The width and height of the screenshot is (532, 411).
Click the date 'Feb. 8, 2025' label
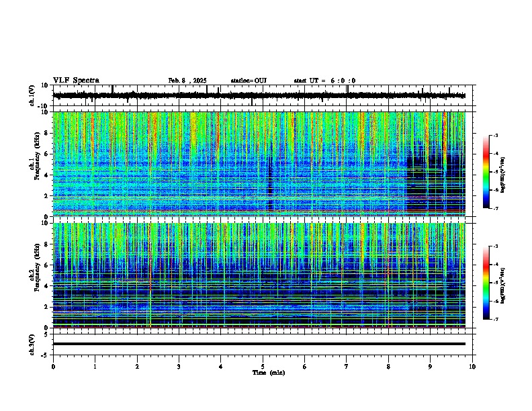click(187, 81)
